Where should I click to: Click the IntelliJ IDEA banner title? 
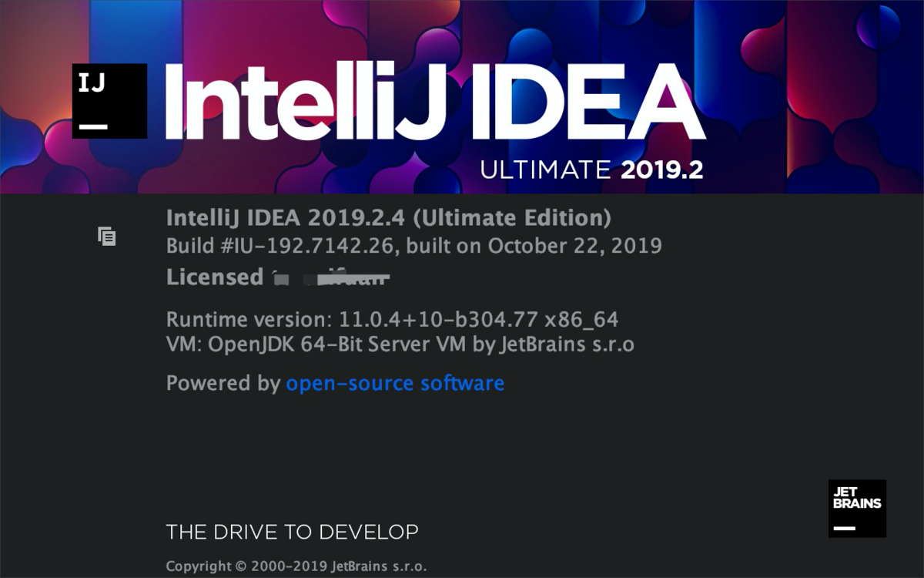tap(434, 102)
